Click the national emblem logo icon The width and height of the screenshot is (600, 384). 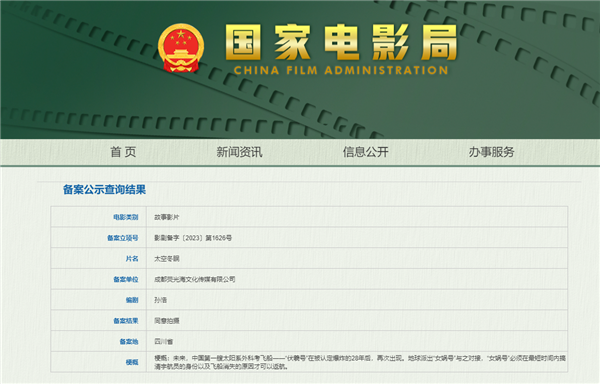[x=181, y=48]
